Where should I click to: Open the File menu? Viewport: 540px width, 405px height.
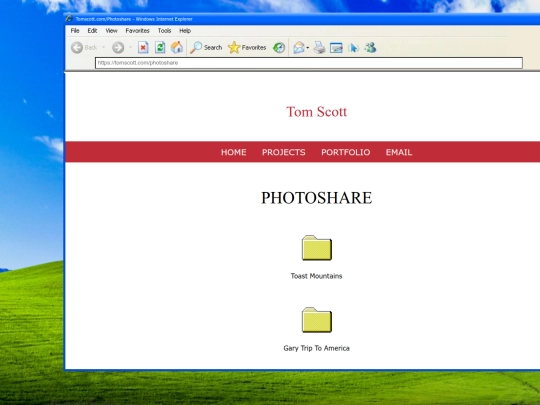point(75,31)
